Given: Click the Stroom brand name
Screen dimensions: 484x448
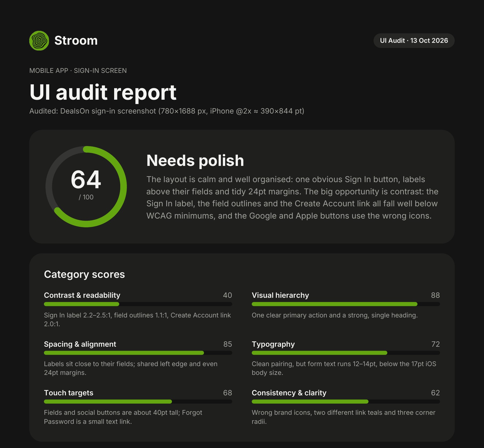Looking at the screenshot, I should point(76,41).
